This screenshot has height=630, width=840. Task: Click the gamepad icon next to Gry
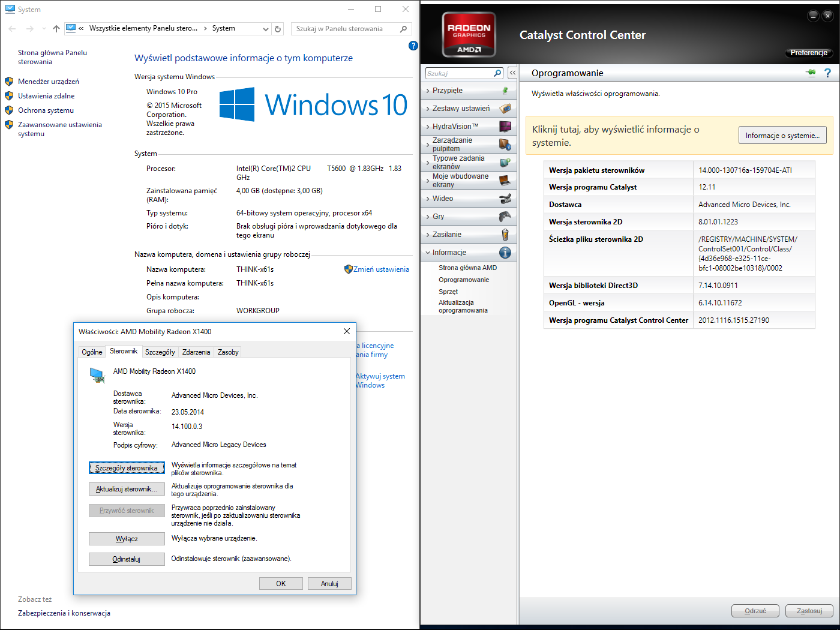pos(505,217)
